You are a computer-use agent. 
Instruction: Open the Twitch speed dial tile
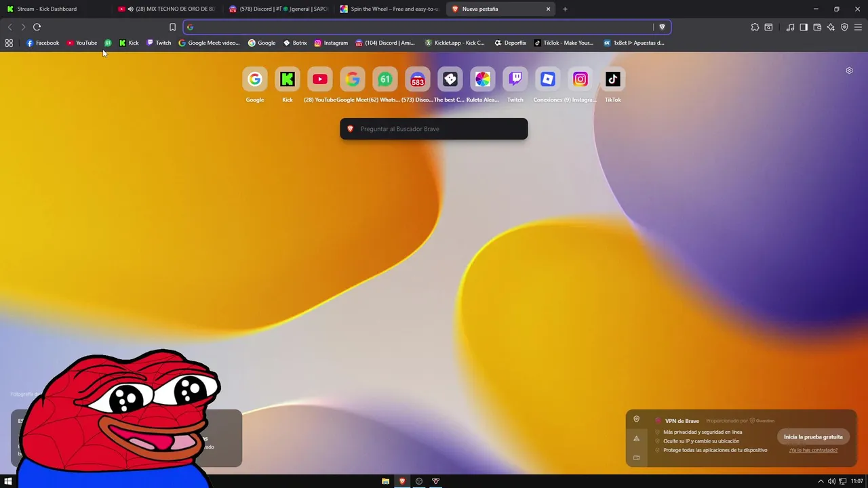515,79
